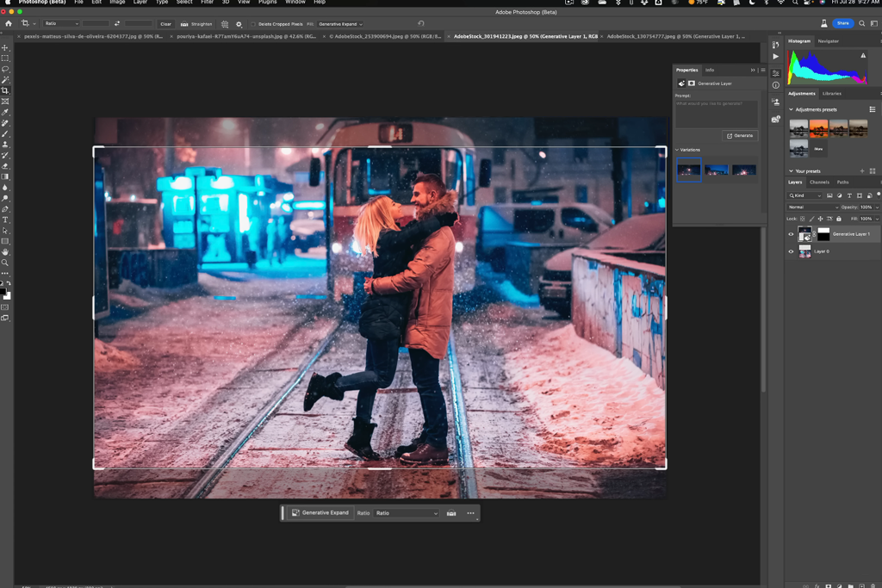Viewport: 882px width, 588px height.
Task: Click the Generate button
Action: pos(740,136)
